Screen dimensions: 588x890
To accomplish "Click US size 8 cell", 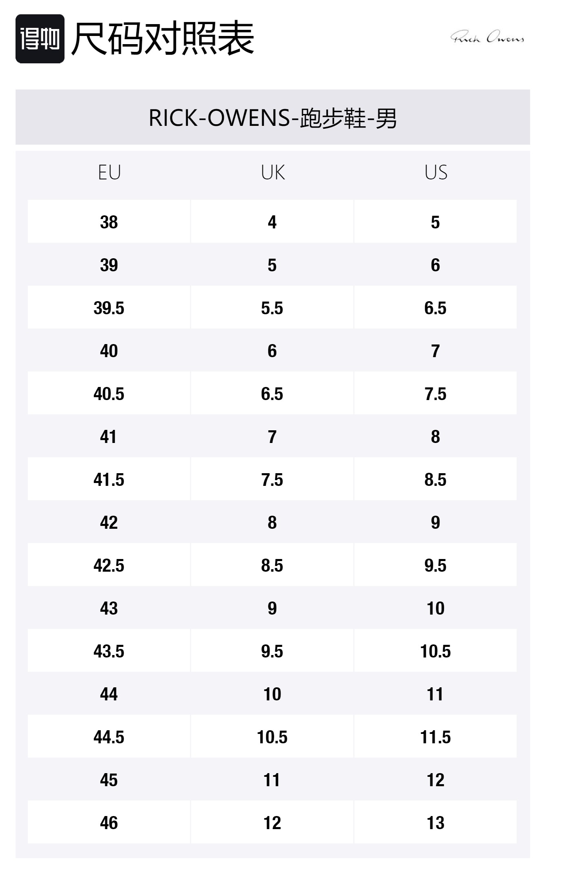I will pos(436,436).
